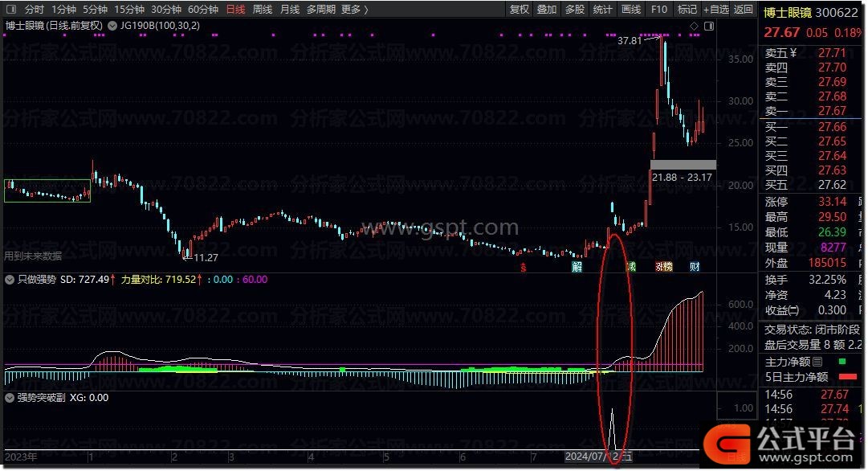Click the 返回 back button
This screenshot has width=868, height=471.
744,10
